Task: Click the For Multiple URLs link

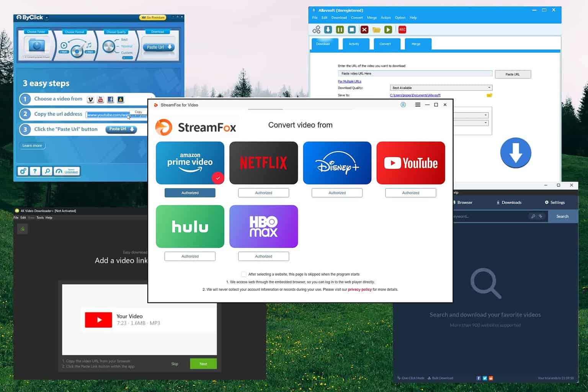Action: (349, 81)
